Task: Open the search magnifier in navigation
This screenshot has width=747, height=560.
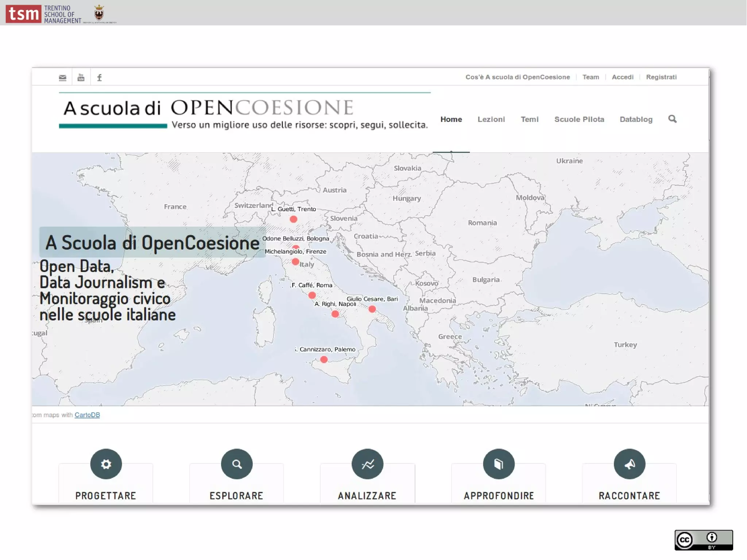Action: (x=672, y=119)
